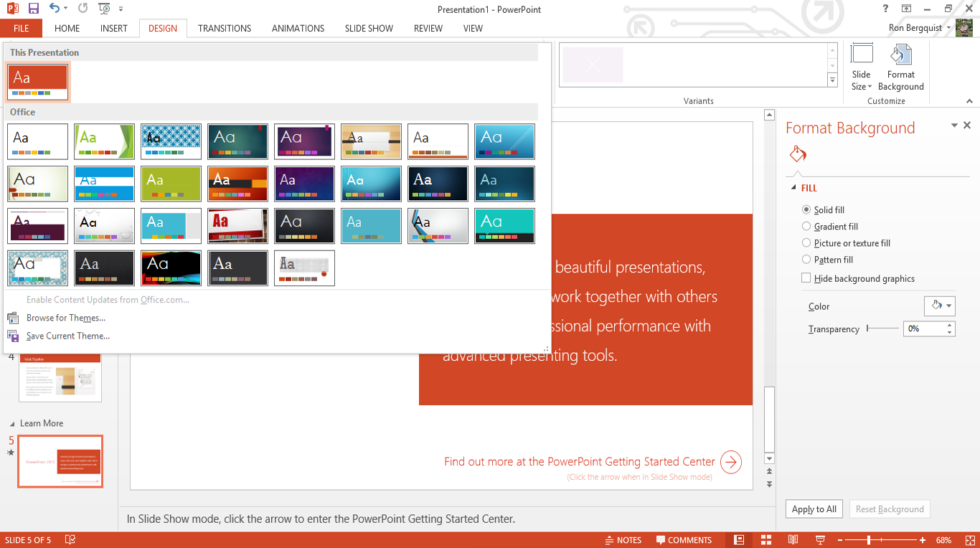The width and height of the screenshot is (980, 548).
Task: Click the Slide Sorter view icon
Action: click(x=766, y=540)
